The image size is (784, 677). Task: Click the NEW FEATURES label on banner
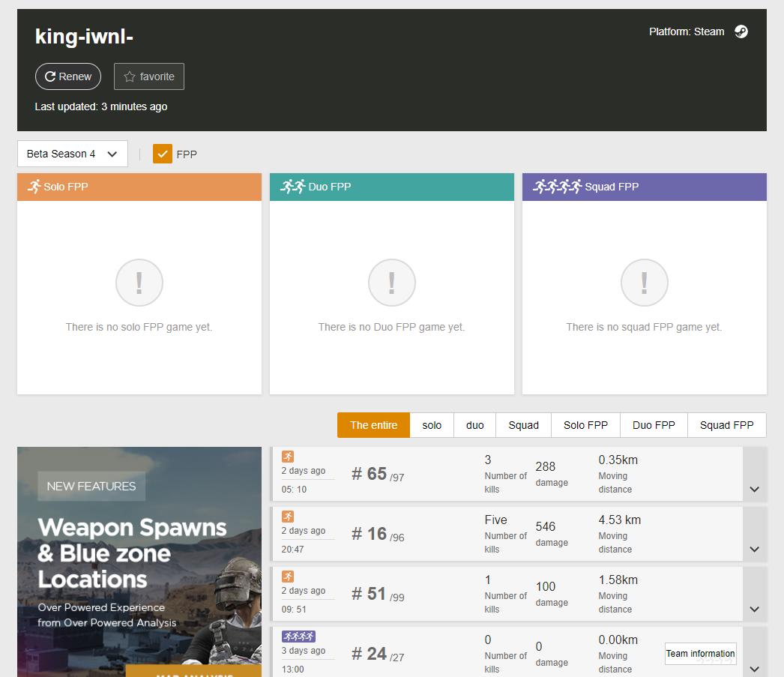click(x=91, y=486)
